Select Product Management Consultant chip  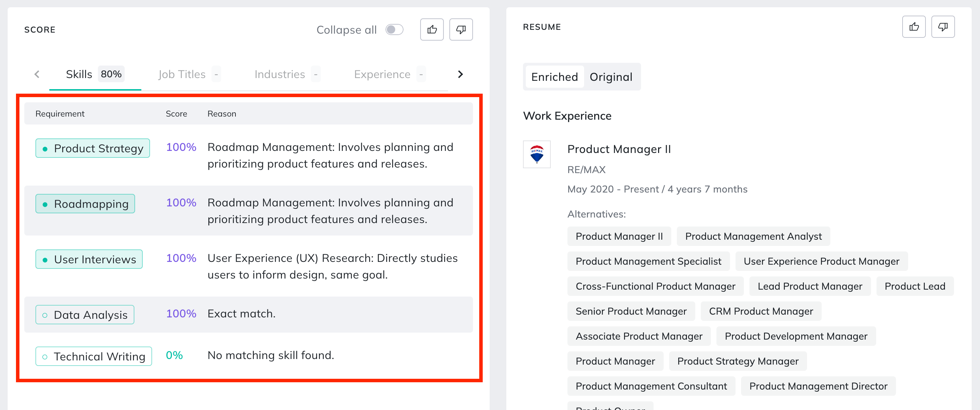651,386
